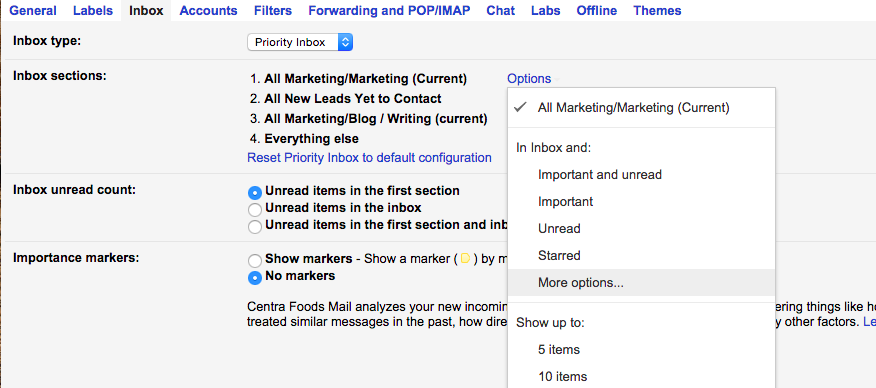876x388 pixels.
Task: Open the Filters tab
Action: 273,11
